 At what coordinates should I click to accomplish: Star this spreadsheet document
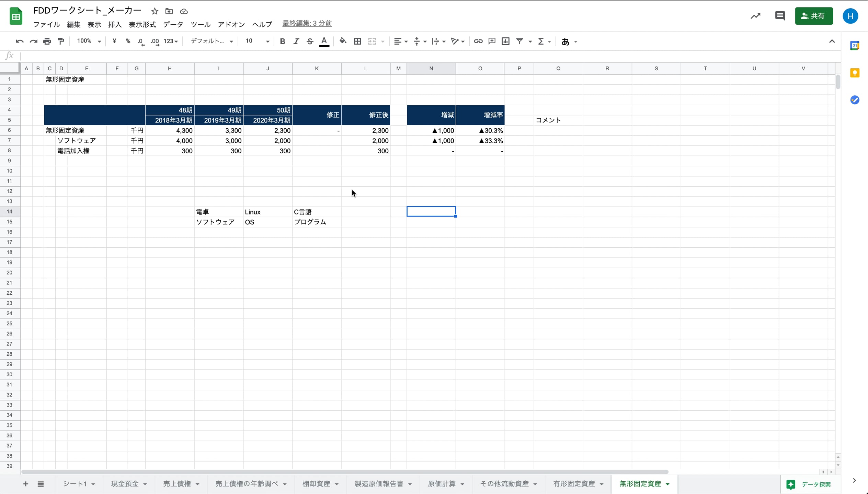pos(155,11)
